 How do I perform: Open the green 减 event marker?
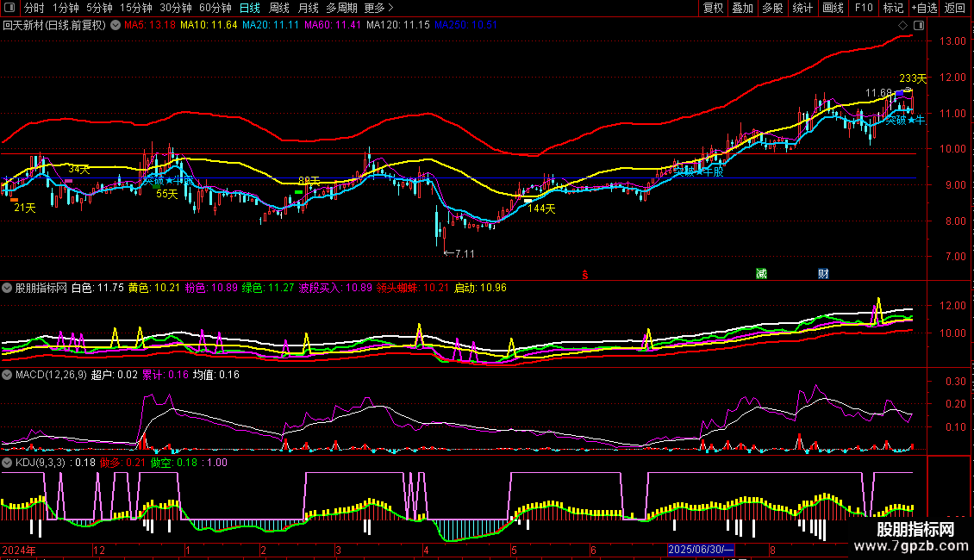pyautogui.click(x=761, y=274)
